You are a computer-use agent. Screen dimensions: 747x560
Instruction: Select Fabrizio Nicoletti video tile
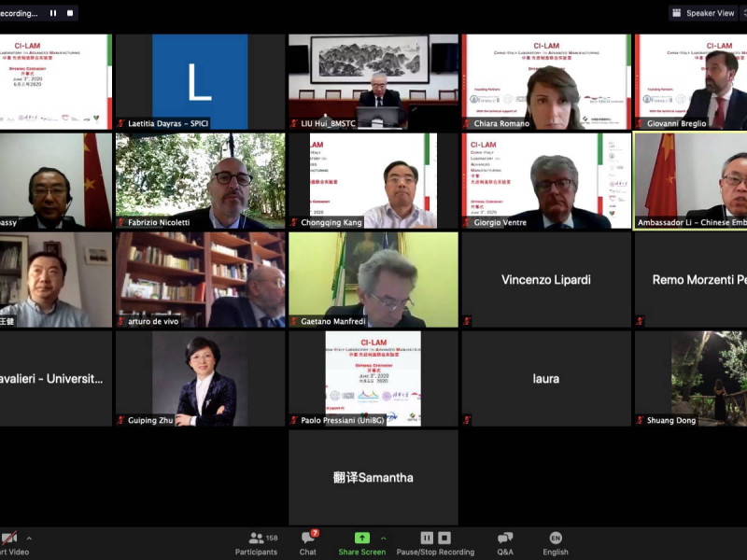click(200, 180)
